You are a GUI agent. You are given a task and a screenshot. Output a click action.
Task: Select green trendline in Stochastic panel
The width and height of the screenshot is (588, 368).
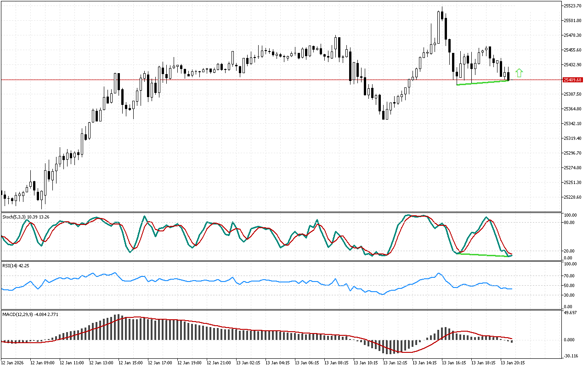pyautogui.click(x=482, y=255)
